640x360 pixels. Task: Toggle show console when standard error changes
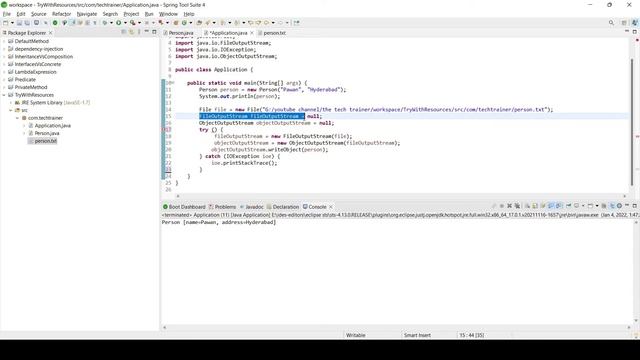pos(558,206)
